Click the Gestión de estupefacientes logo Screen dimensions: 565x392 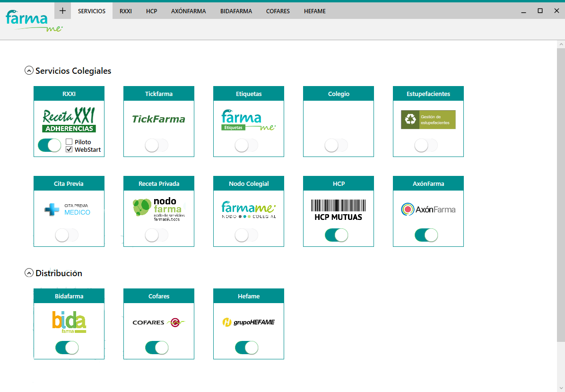coord(428,120)
